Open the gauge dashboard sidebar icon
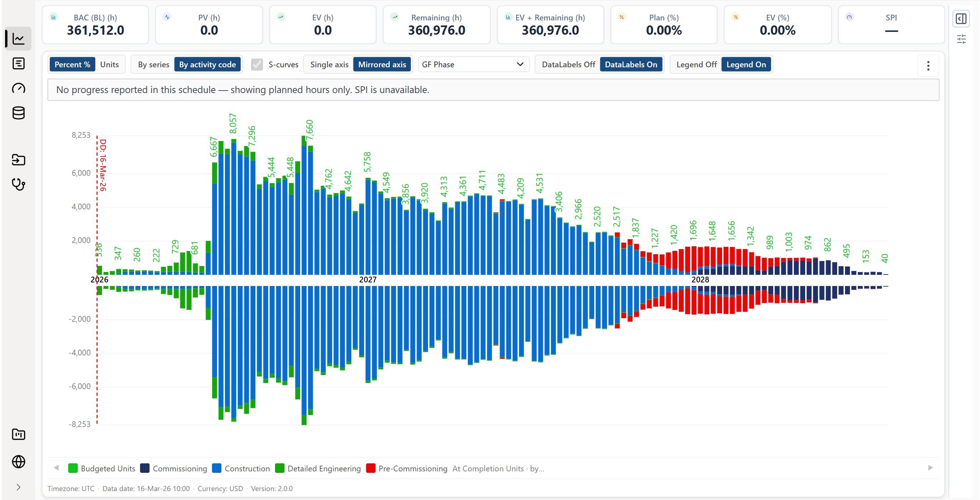980x500 pixels. click(18, 88)
